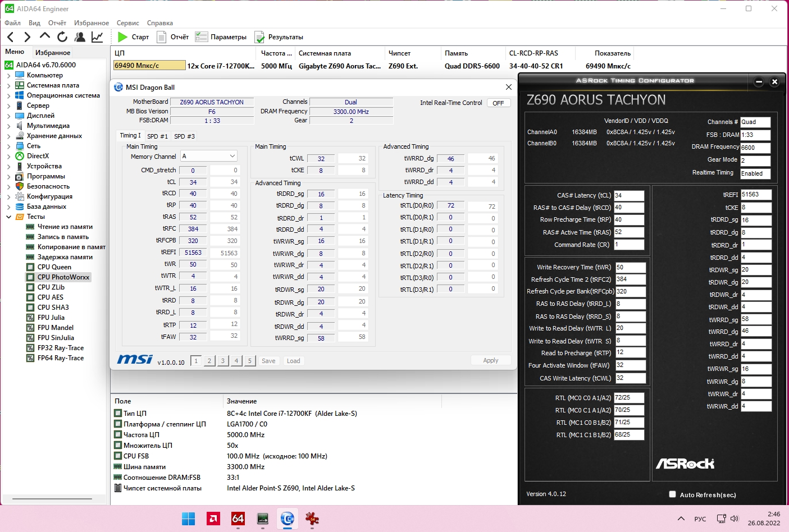Click the CAS# Latency (tCL) field in ASRock
The image size is (789, 532).
click(x=629, y=195)
